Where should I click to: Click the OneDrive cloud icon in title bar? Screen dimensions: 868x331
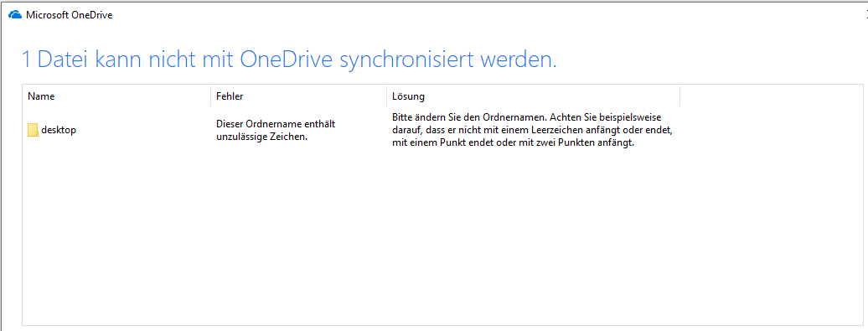click(x=15, y=15)
